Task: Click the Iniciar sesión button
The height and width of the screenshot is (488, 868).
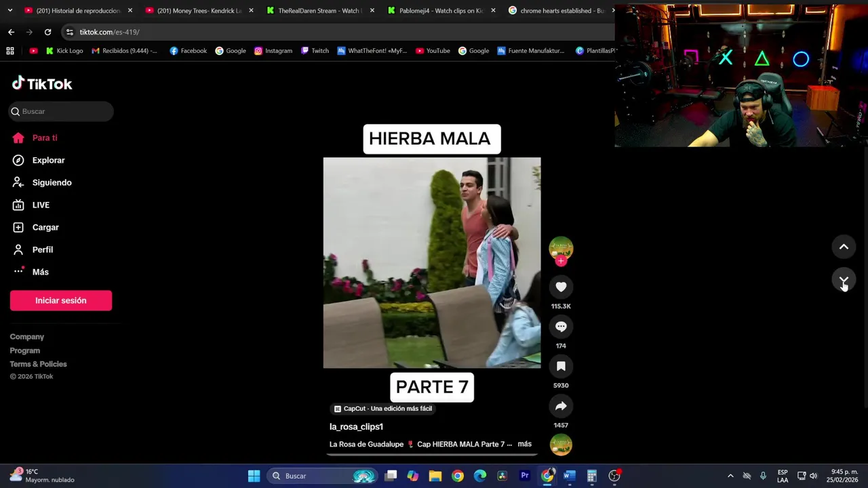Action: point(61,300)
